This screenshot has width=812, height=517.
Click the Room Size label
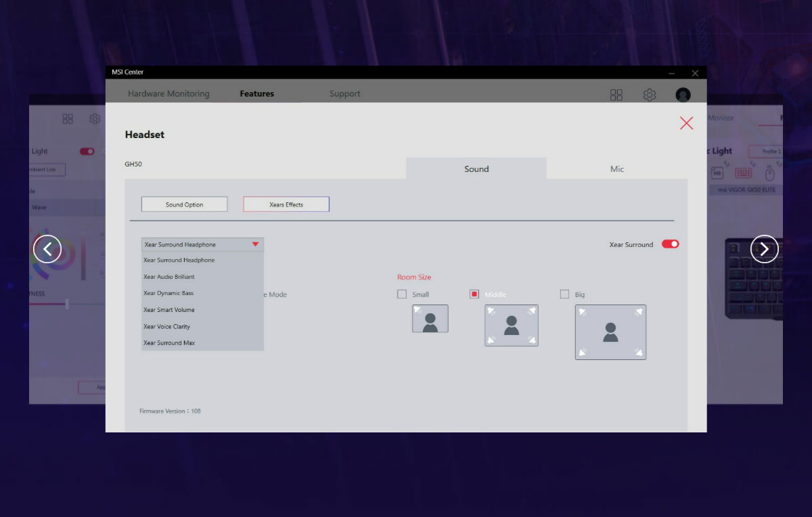(414, 277)
